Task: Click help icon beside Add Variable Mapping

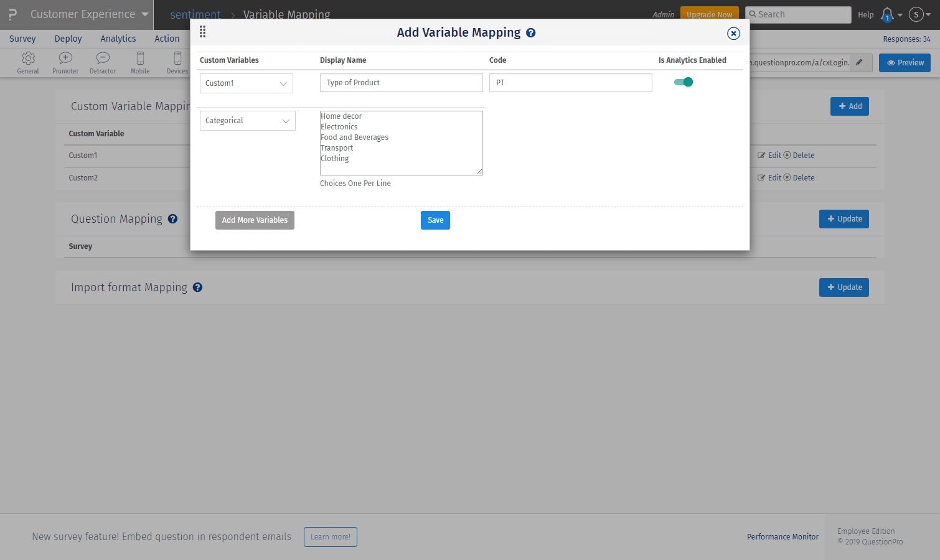Action: [531, 33]
